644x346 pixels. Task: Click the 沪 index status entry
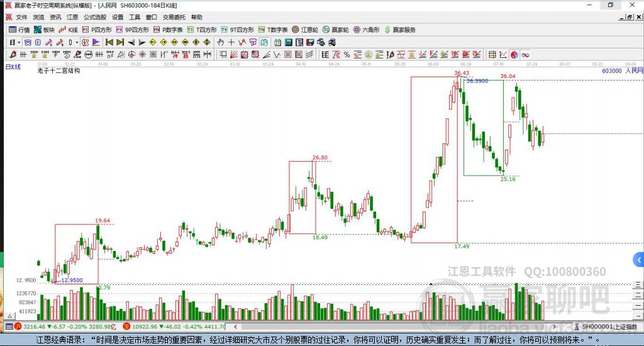67,326
